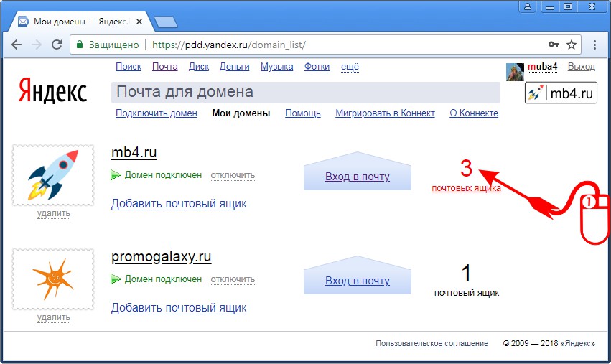Expand the ещё services menu
The width and height of the screenshot is (611, 364).
[350, 67]
